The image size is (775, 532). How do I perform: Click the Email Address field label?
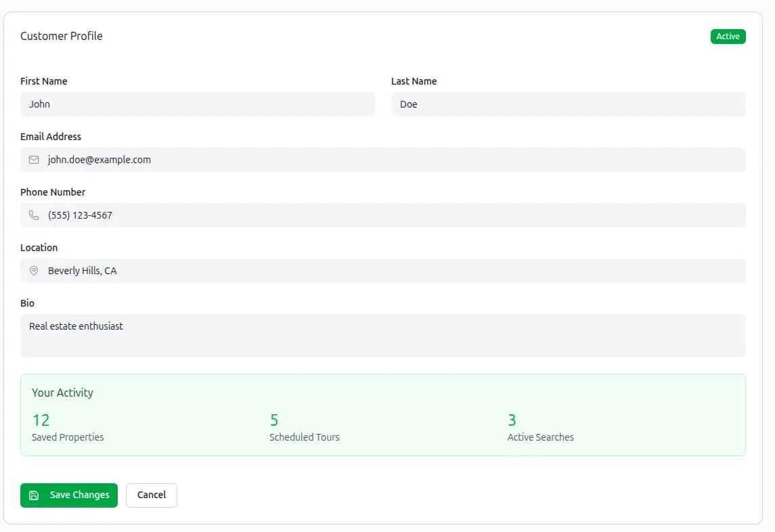[51, 137]
